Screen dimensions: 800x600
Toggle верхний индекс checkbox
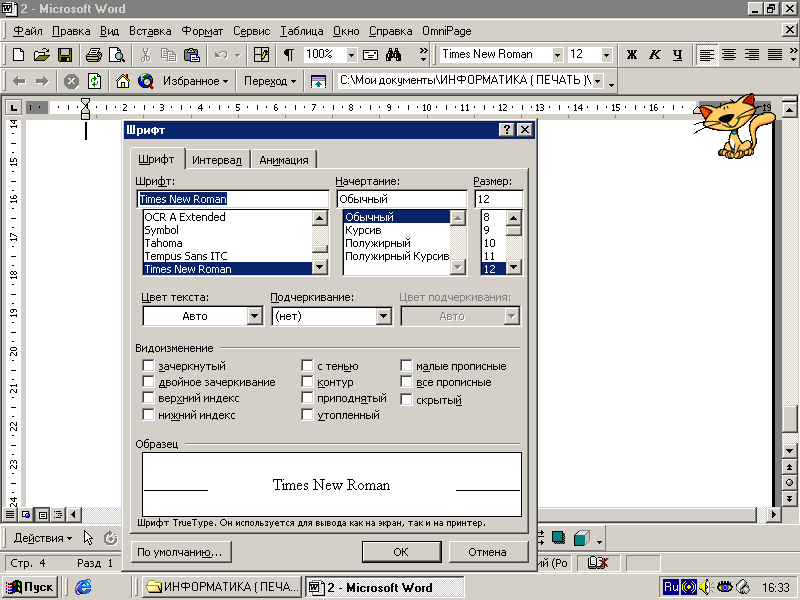[148, 398]
